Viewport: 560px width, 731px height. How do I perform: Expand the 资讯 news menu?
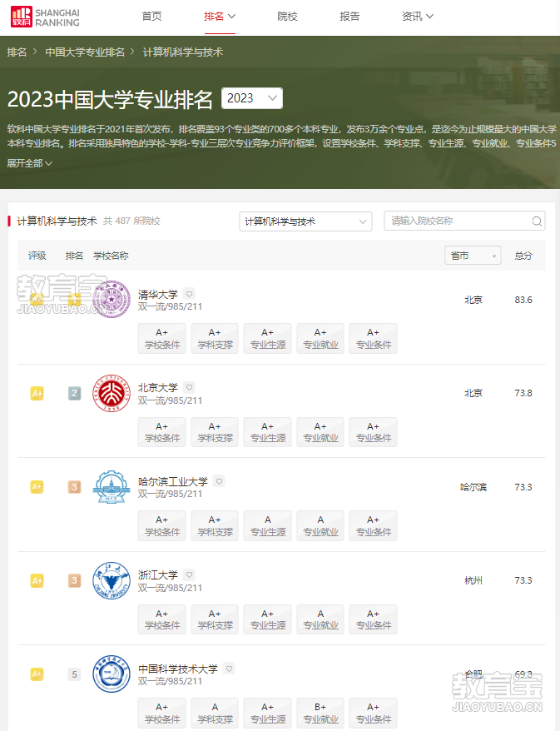[418, 17]
